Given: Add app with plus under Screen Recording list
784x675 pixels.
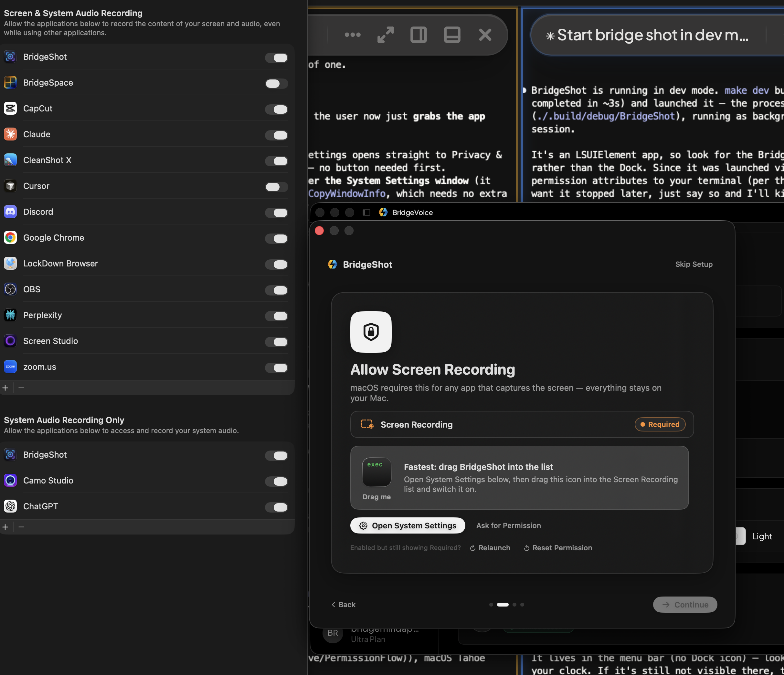Looking at the screenshot, I should [5, 388].
